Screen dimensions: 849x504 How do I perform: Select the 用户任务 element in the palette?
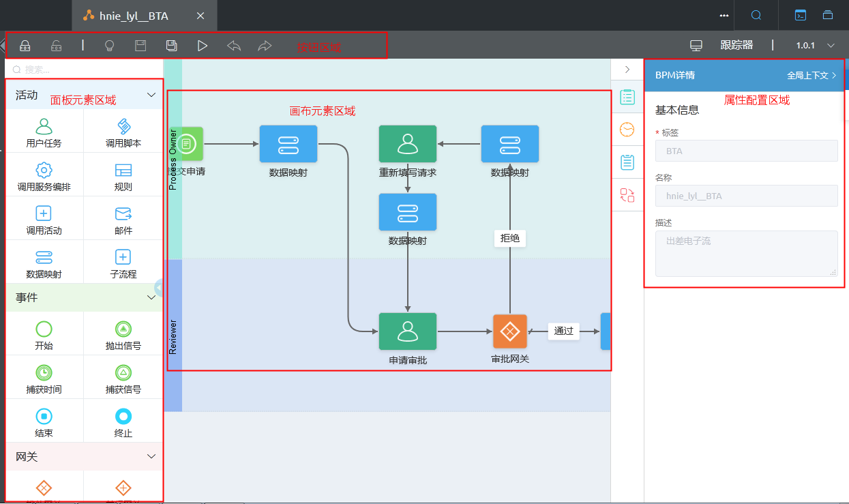(44, 132)
